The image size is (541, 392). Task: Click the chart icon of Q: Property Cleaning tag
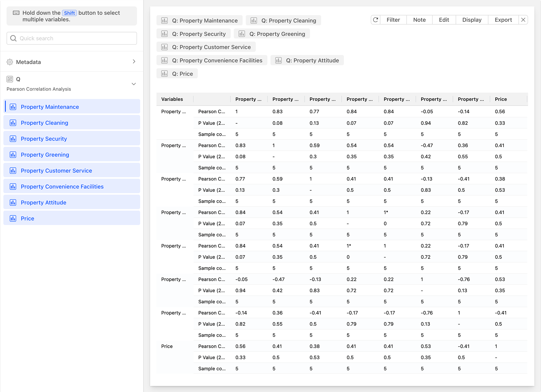(254, 21)
